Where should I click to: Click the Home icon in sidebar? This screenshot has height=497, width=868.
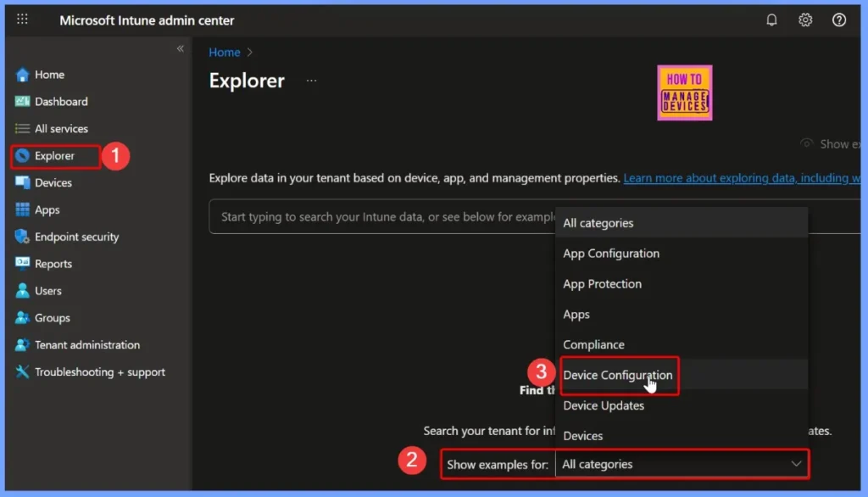coord(22,75)
